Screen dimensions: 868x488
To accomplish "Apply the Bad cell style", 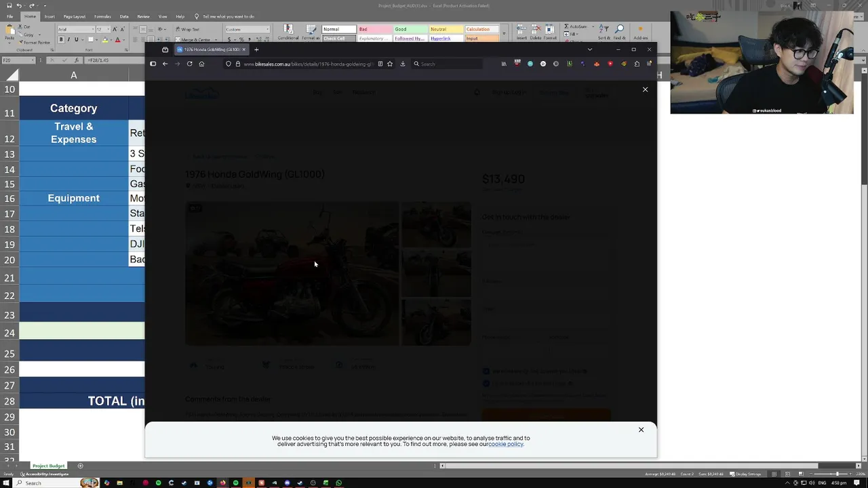I will (x=375, y=29).
